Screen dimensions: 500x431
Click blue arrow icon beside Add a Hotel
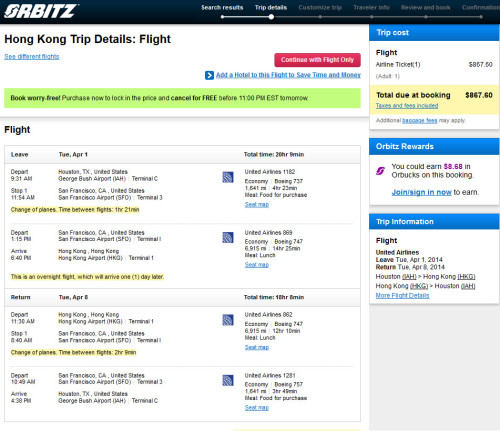click(x=209, y=75)
